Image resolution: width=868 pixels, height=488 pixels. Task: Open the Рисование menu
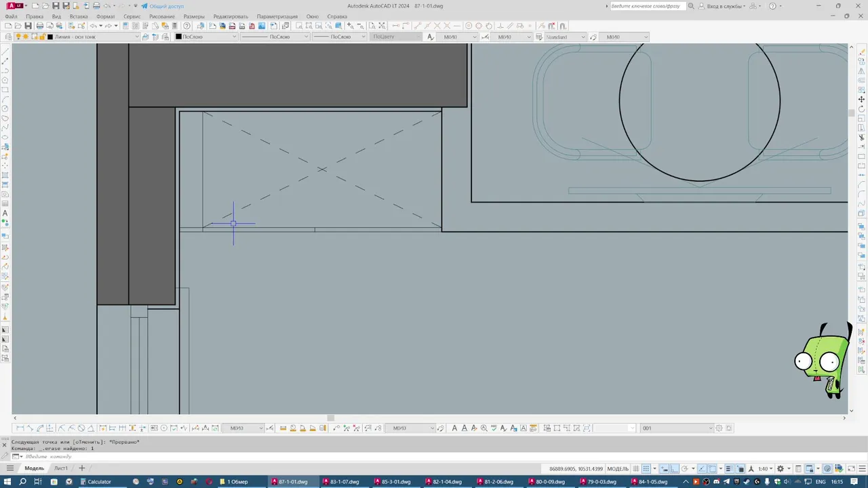click(x=162, y=16)
